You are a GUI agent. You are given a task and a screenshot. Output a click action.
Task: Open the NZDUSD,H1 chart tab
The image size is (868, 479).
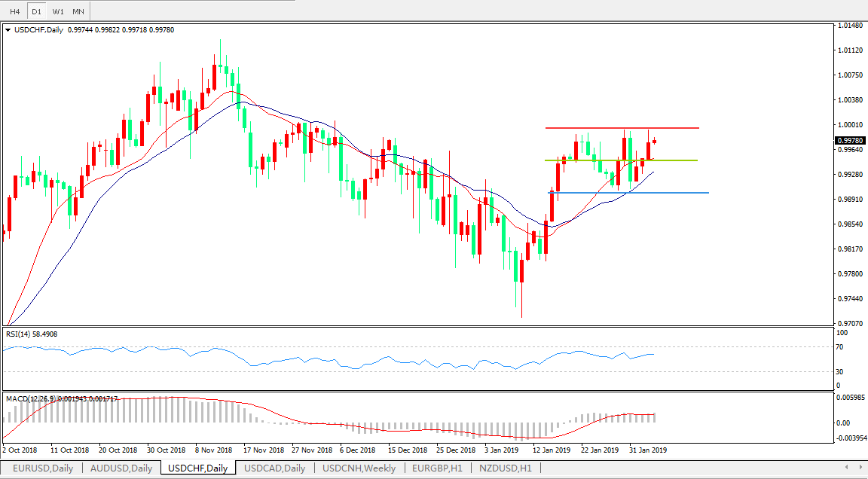pos(505,468)
